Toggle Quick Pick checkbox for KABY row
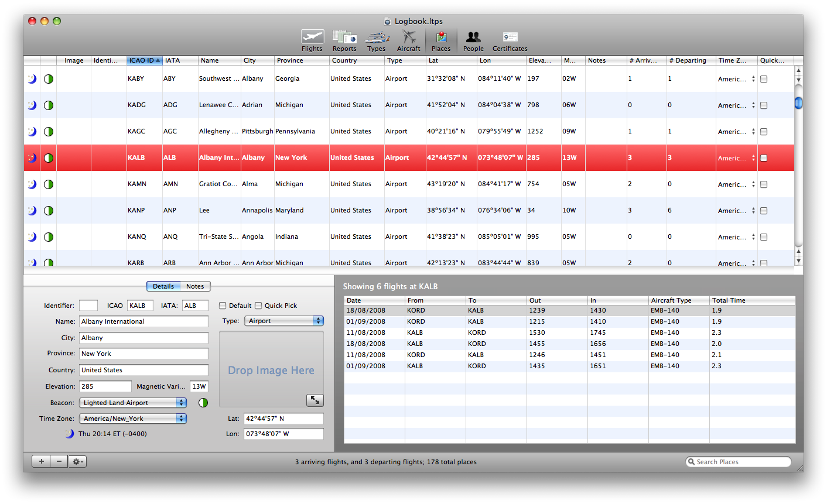Viewport: 827px width, 504px height. pos(764,79)
